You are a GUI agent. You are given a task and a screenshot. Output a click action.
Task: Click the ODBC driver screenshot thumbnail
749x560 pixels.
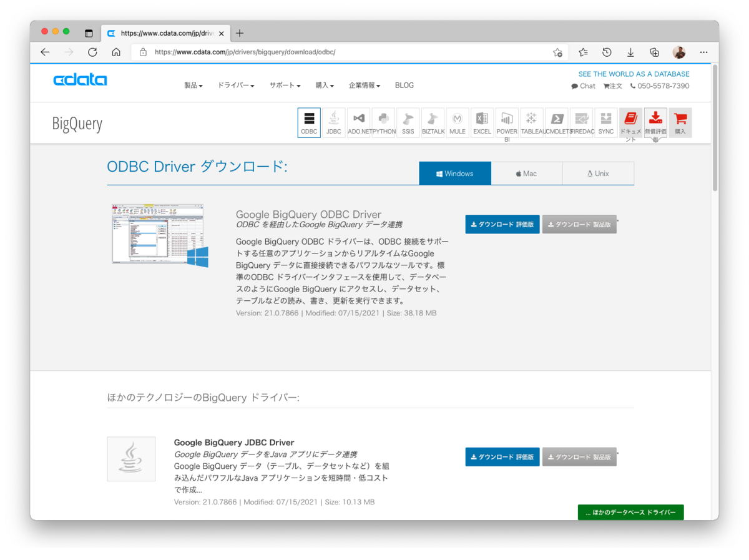point(160,235)
